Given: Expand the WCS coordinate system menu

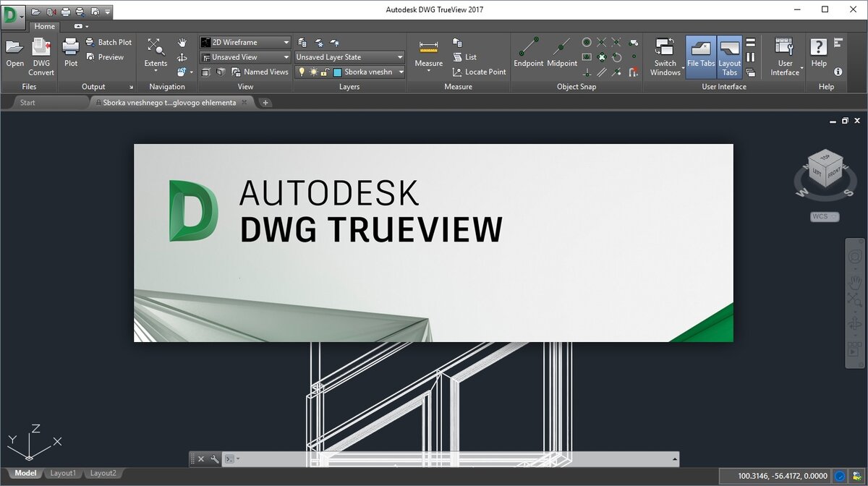Looking at the screenshot, I should click(825, 216).
